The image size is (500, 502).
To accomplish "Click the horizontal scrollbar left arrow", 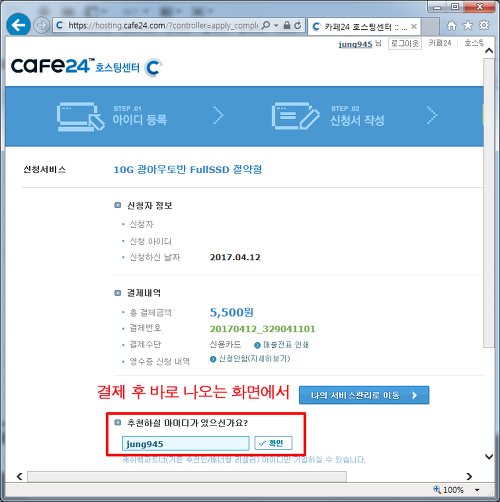I will (x=19, y=476).
